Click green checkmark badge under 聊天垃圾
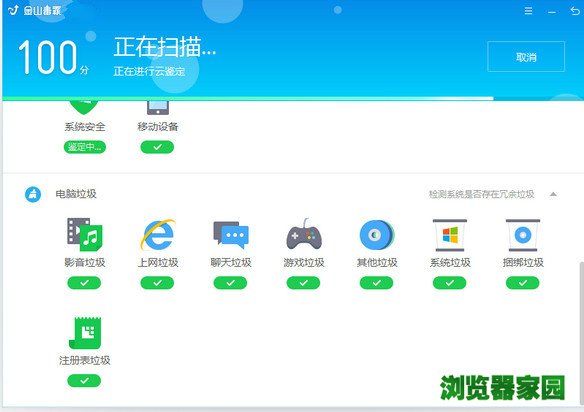This screenshot has height=412, width=584. [230, 283]
